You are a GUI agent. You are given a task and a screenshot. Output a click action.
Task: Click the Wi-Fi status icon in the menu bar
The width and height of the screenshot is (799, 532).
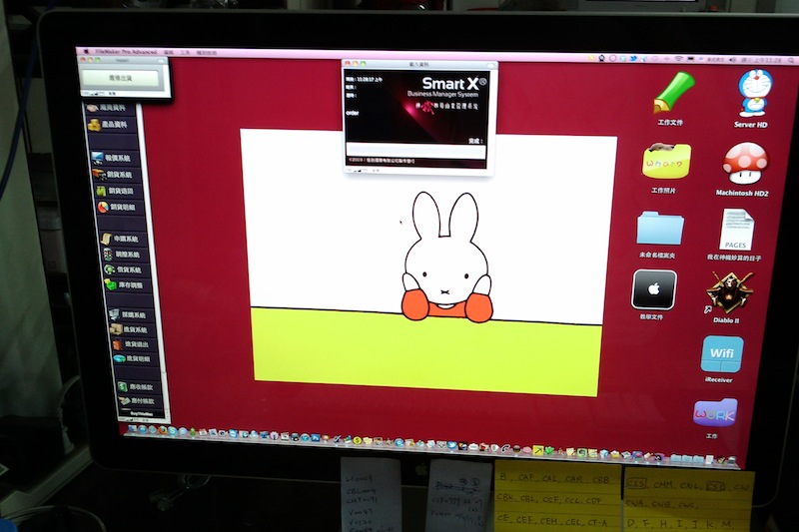click(678, 59)
